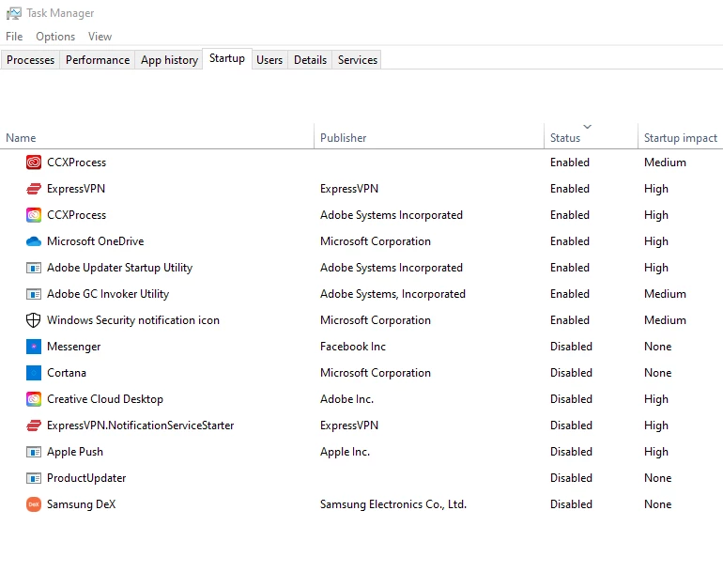The height and width of the screenshot is (588, 723).
Task: Click the red CCXProcess icon with Medium impact
Action: pyautogui.click(x=34, y=162)
